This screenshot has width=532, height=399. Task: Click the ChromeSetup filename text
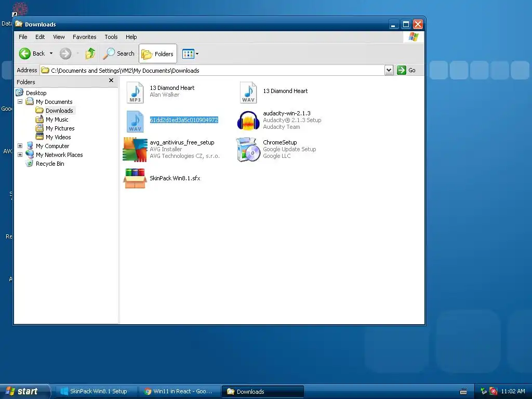click(x=280, y=142)
